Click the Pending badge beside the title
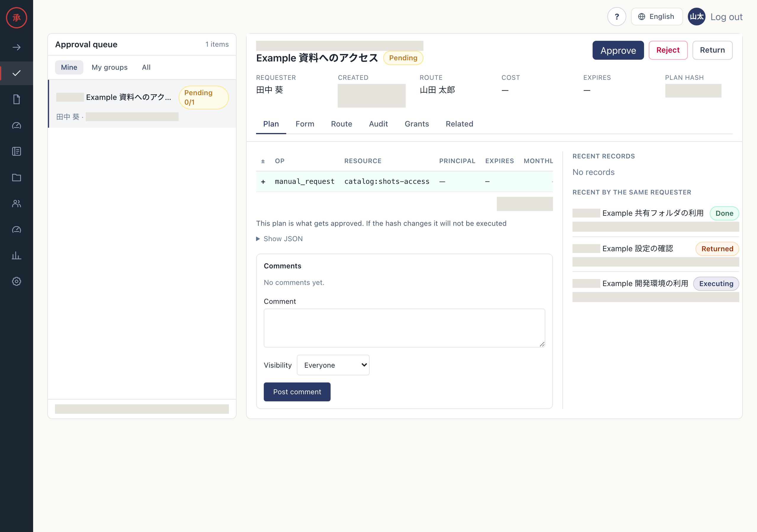This screenshot has width=757, height=532. [x=403, y=58]
